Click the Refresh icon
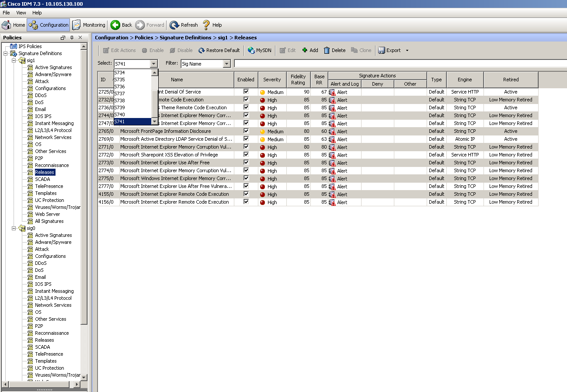567x392 pixels. tap(174, 25)
